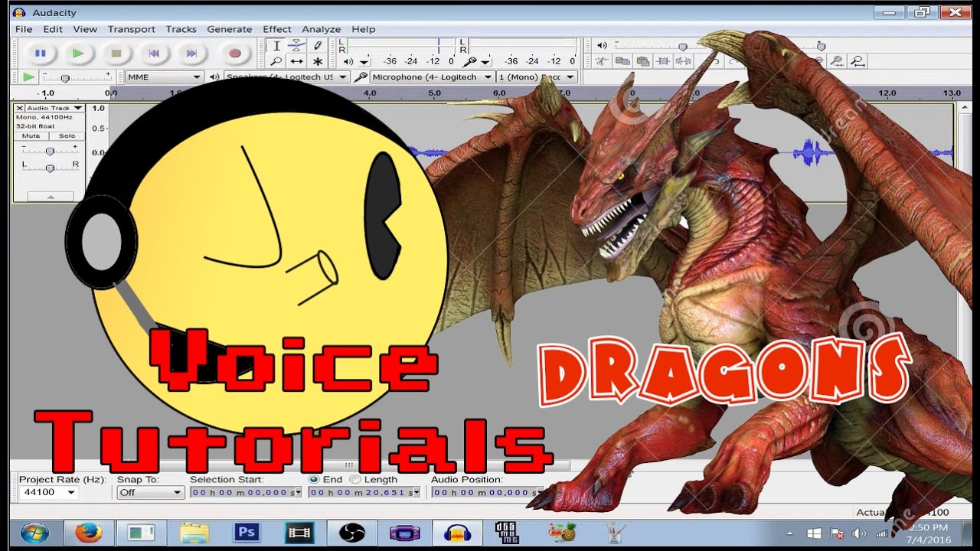Viewport: 980px width, 551px height.
Task: Open the Generate menu
Action: pos(230,29)
